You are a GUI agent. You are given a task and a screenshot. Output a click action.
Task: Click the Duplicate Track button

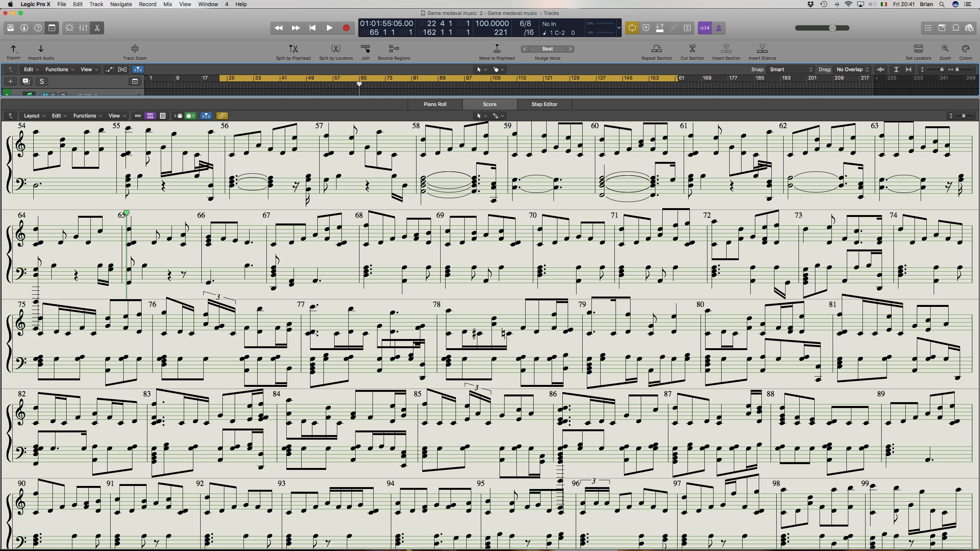coord(26,81)
